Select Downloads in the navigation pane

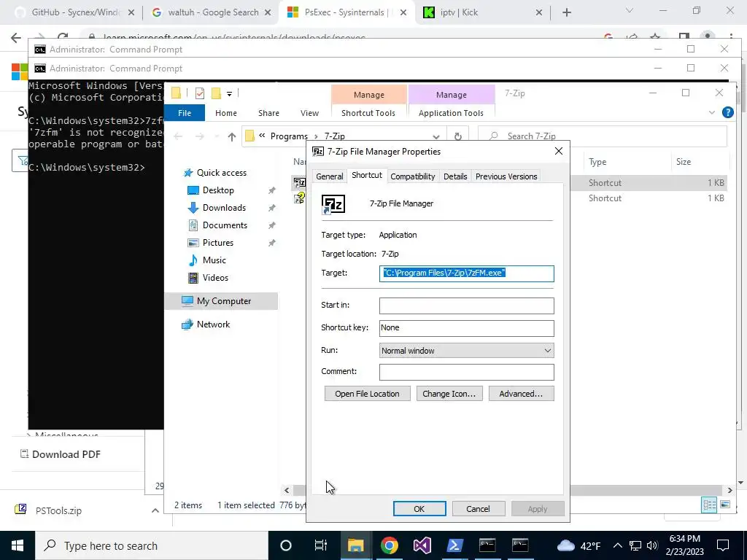pyautogui.click(x=224, y=208)
